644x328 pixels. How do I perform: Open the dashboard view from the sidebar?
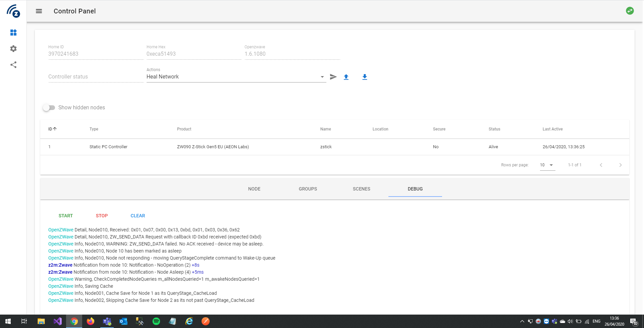pyautogui.click(x=13, y=33)
